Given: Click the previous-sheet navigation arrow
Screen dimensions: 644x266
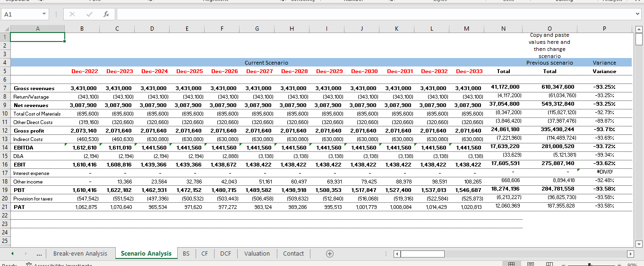Looking at the screenshot, I should point(12,254).
